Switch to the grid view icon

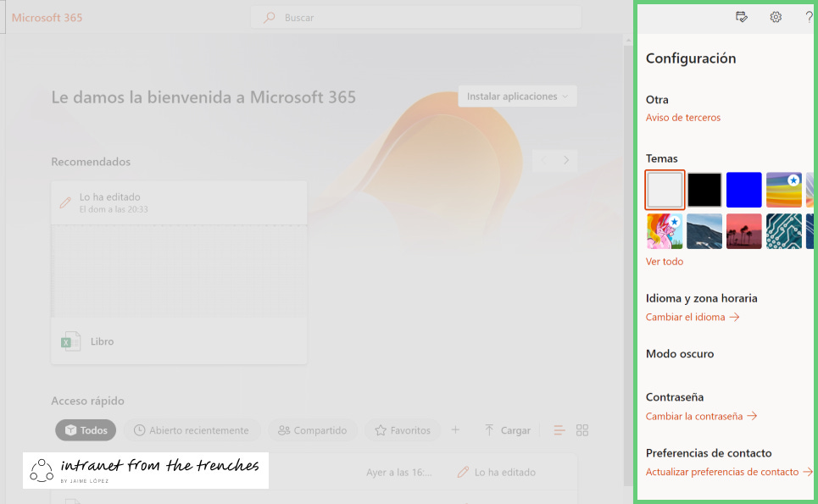tap(582, 430)
